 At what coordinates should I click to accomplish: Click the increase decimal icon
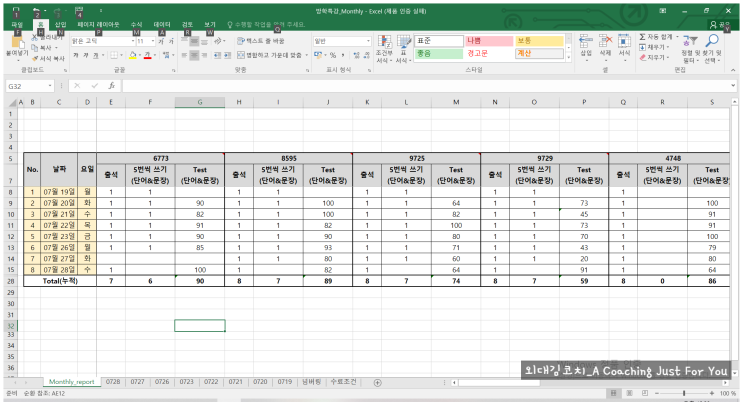pyautogui.click(x=356, y=55)
